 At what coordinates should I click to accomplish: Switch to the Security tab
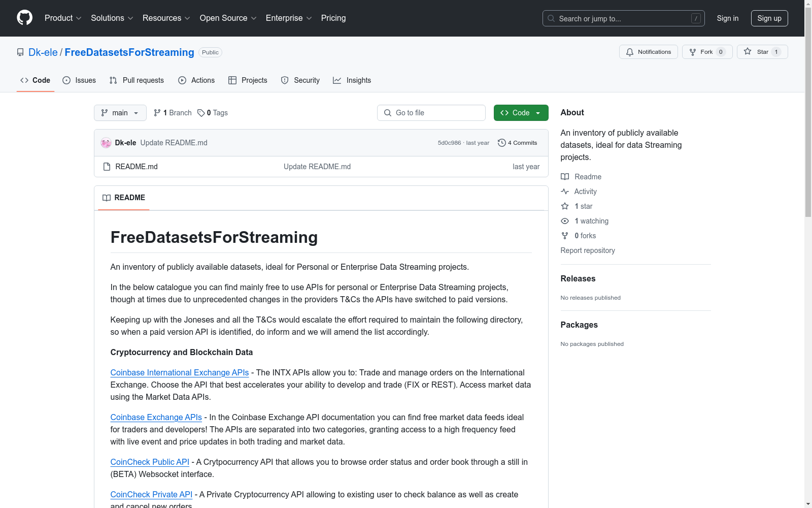coord(300,80)
